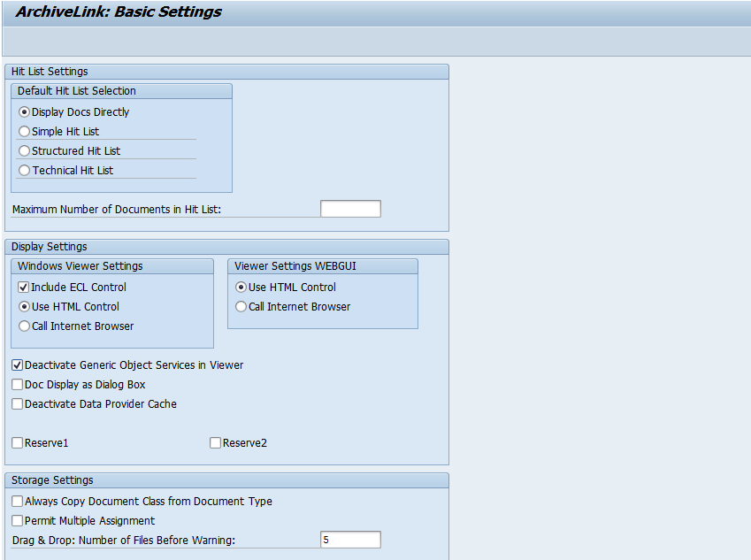The height and width of the screenshot is (560, 751).
Task: Enable Always Copy Document Class from Document Type
Action: tap(17, 502)
